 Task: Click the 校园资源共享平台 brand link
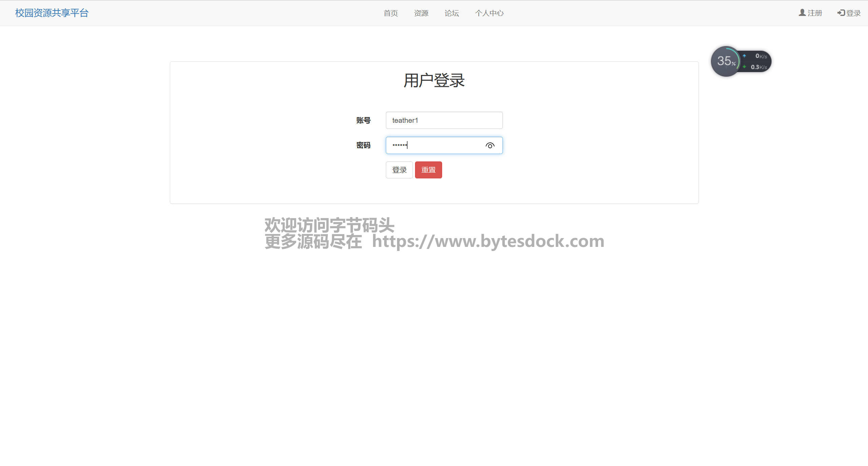[52, 13]
